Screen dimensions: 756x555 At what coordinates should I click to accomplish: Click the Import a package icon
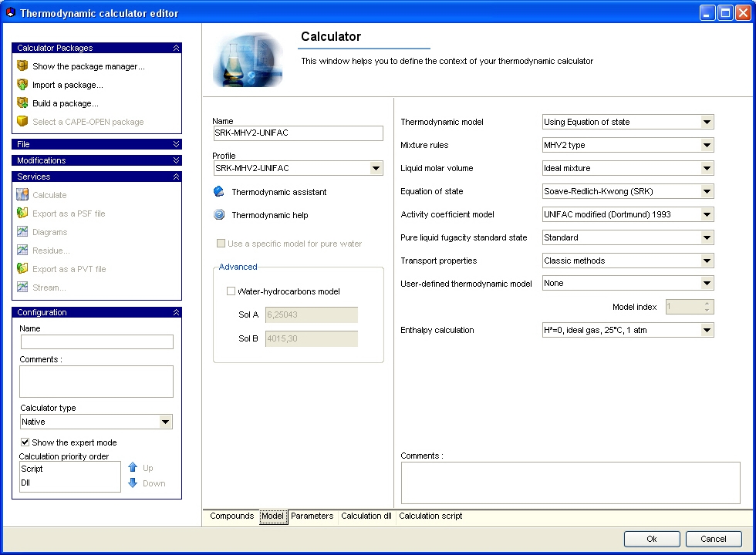point(22,84)
